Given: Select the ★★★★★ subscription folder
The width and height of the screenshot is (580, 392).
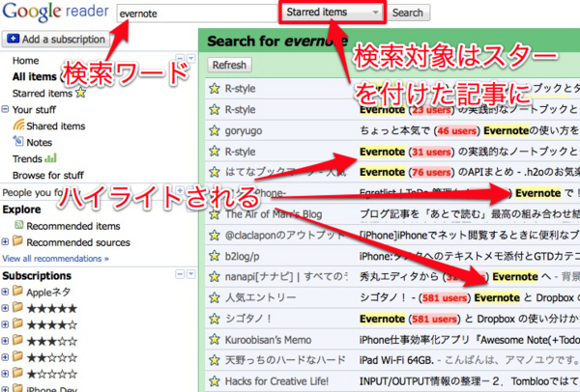Looking at the screenshot, I should coord(52,309).
